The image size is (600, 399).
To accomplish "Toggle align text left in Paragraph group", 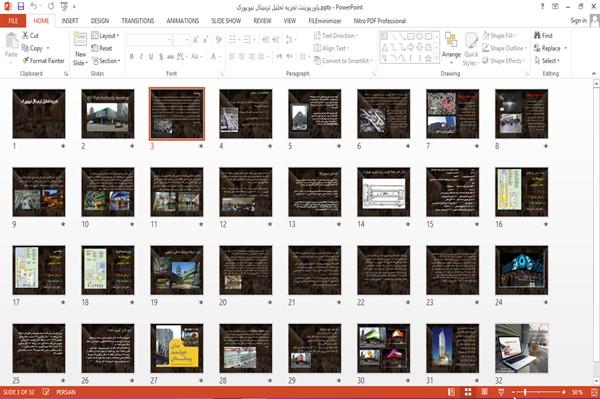I will click(x=232, y=57).
